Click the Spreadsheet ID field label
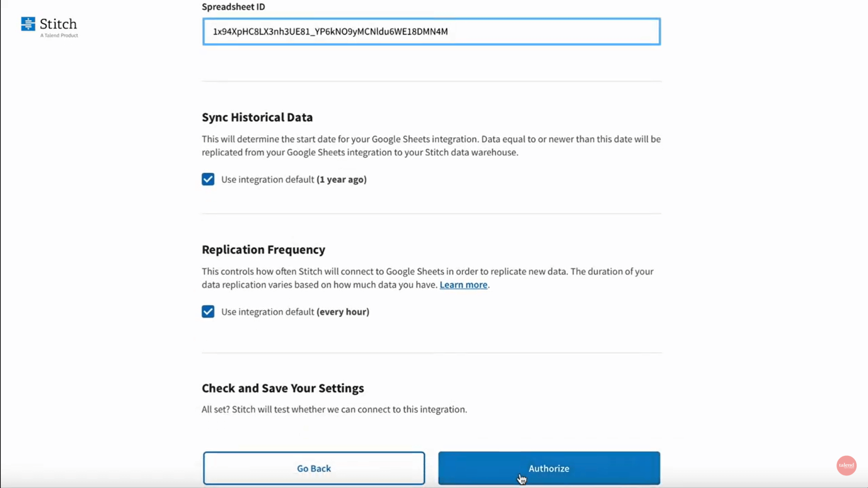This screenshot has height=488, width=868. coord(233,7)
